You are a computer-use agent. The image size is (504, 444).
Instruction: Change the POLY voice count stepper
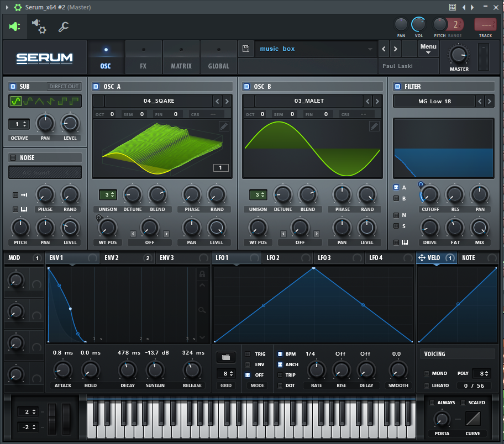click(481, 373)
